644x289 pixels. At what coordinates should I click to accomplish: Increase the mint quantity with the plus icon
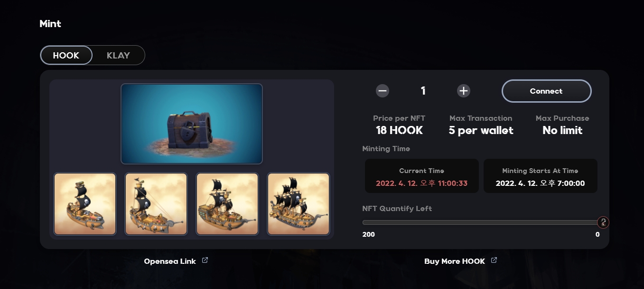464,91
